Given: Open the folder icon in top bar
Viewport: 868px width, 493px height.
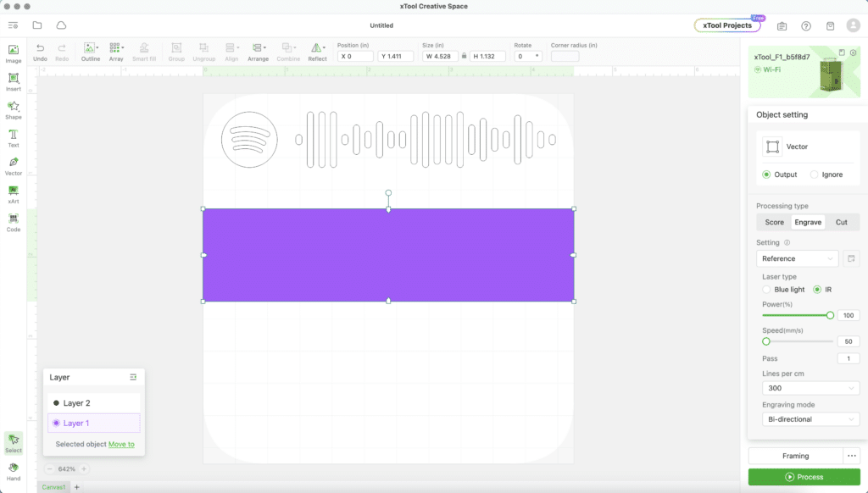Looking at the screenshot, I should (37, 25).
